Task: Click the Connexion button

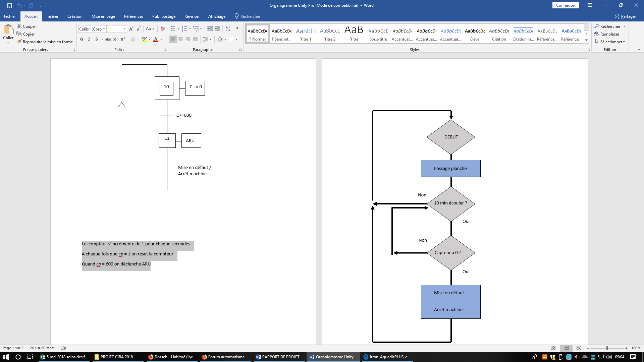Action: pyautogui.click(x=565, y=5)
